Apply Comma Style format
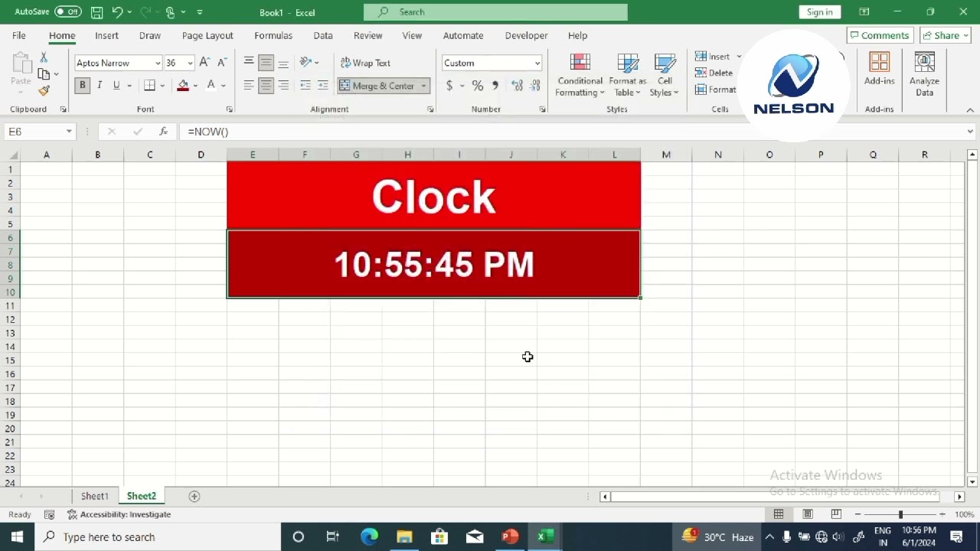 pos(495,86)
